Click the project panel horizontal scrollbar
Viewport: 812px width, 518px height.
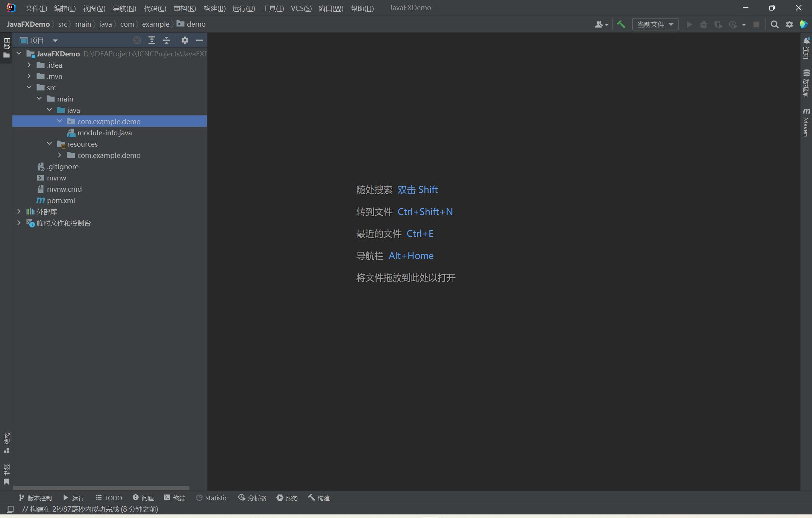point(101,488)
